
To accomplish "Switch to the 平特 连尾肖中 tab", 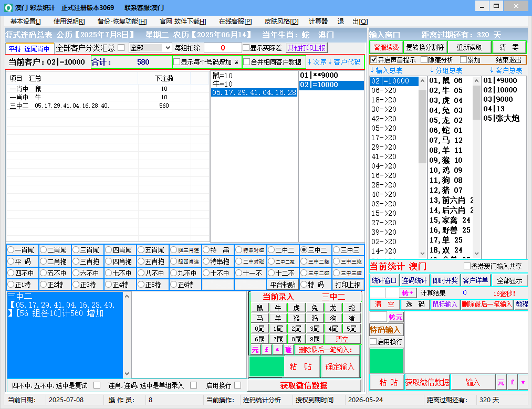I will (x=29, y=49).
